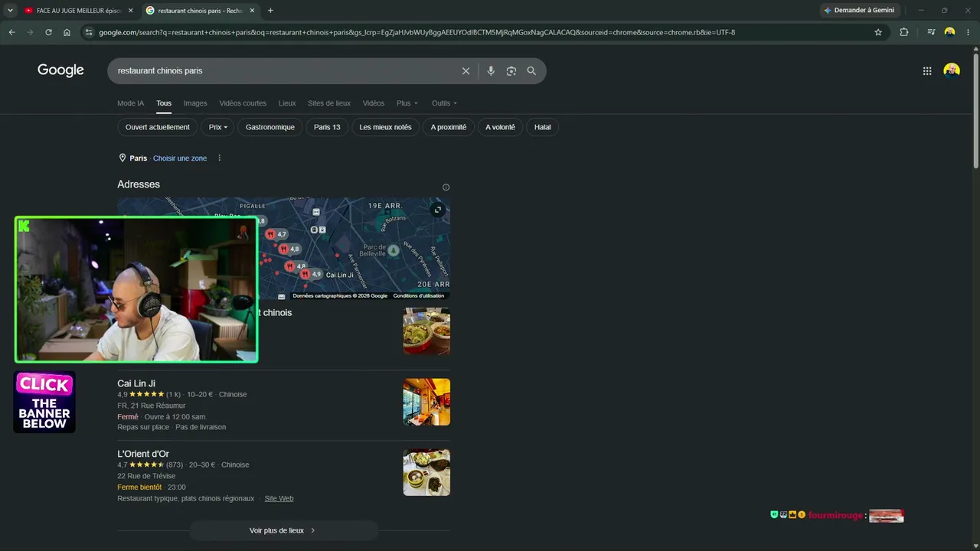Screen dimensions: 980x551
Task: Open the Chrome profile avatar in toolbar
Action: click(x=949, y=32)
